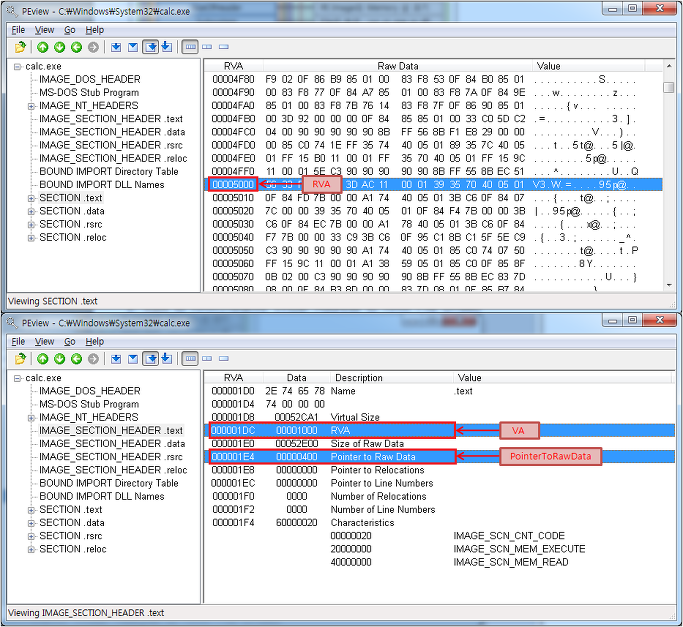Open Help menu in top PEview window
This screenshot has width=683, height=627.
coord(95,30)
